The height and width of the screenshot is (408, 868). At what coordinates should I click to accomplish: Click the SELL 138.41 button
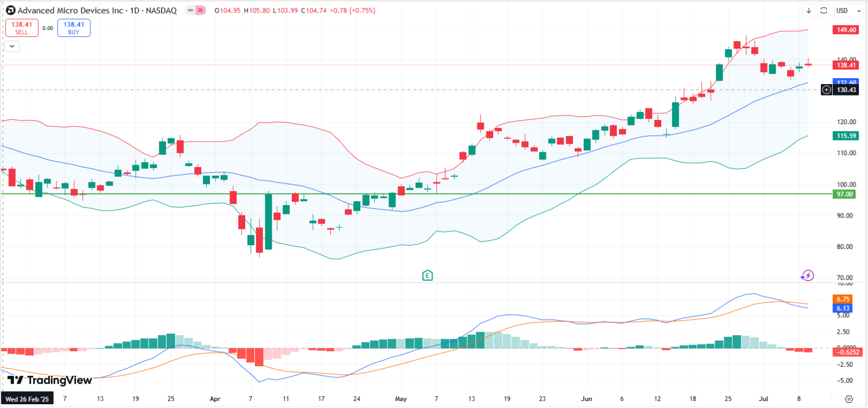click(22, 28)
